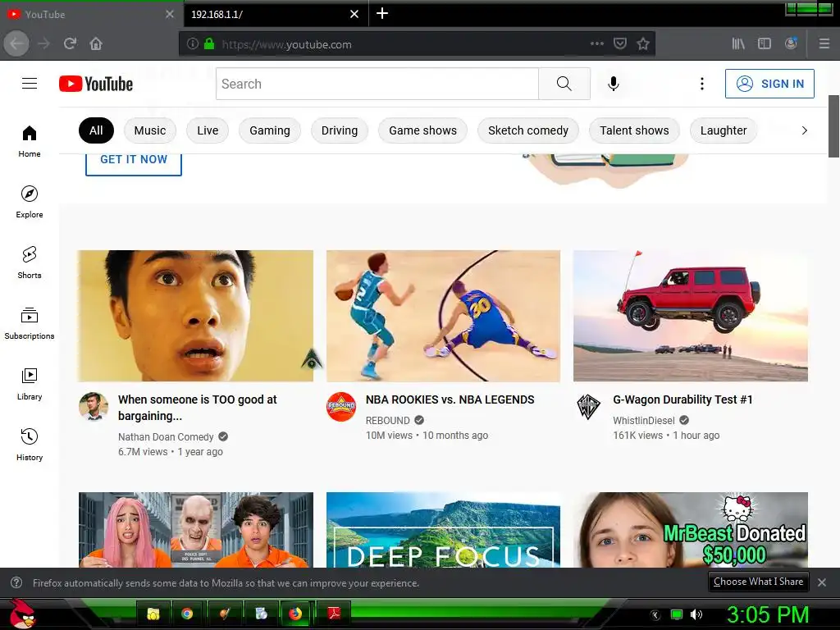Image resolution: width=840 pixels, height=630 pixels.
Task: Search with your voice microphone icon
Action: point(614,84)
